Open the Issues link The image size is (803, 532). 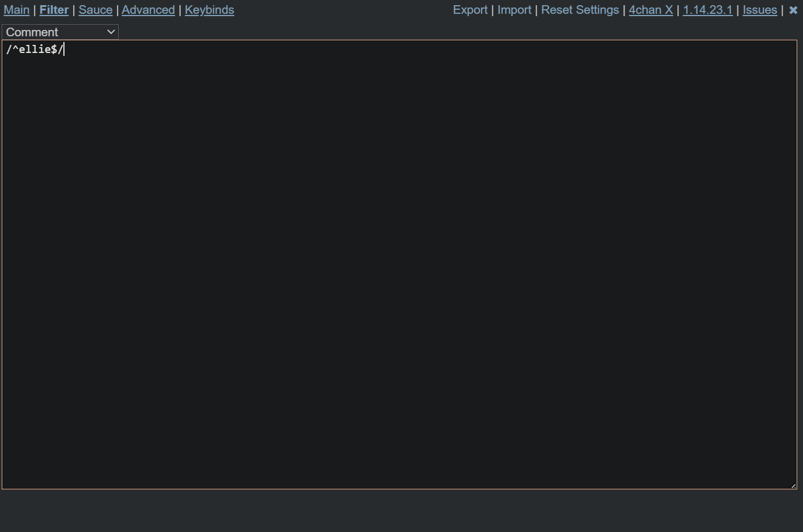tap(760, 10)
